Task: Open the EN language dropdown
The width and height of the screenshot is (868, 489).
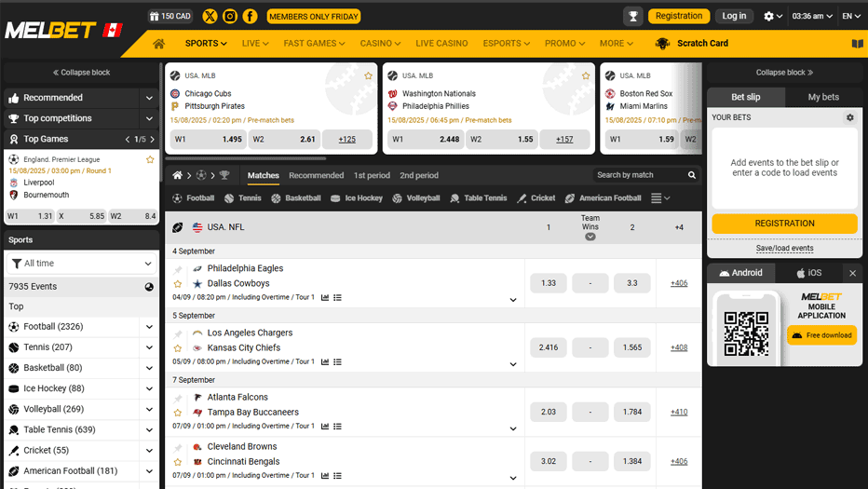Action: tap(851, 16)
